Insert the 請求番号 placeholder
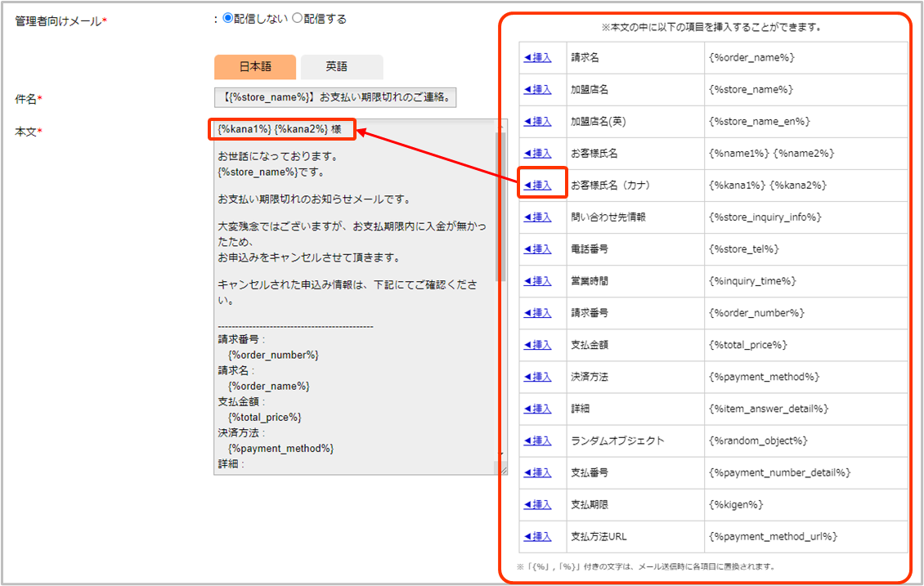This screenshot has height=586, width=924. [x=537, y=313]
